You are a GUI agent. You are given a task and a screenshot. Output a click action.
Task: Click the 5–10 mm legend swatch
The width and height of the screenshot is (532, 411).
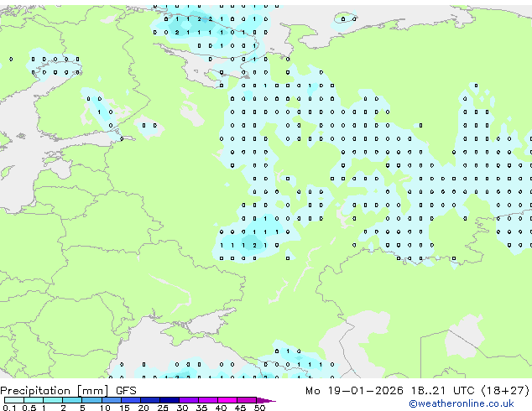click(91, 400)
